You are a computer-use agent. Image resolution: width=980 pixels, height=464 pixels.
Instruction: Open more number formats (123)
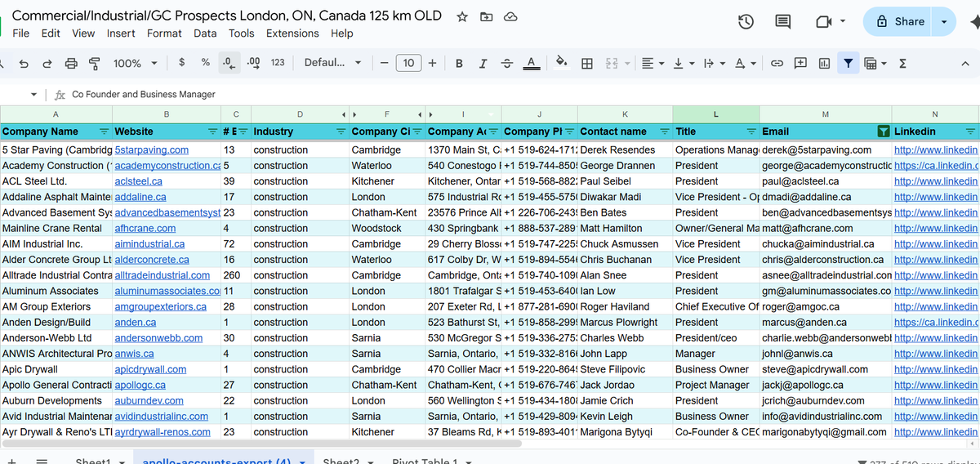278,63
